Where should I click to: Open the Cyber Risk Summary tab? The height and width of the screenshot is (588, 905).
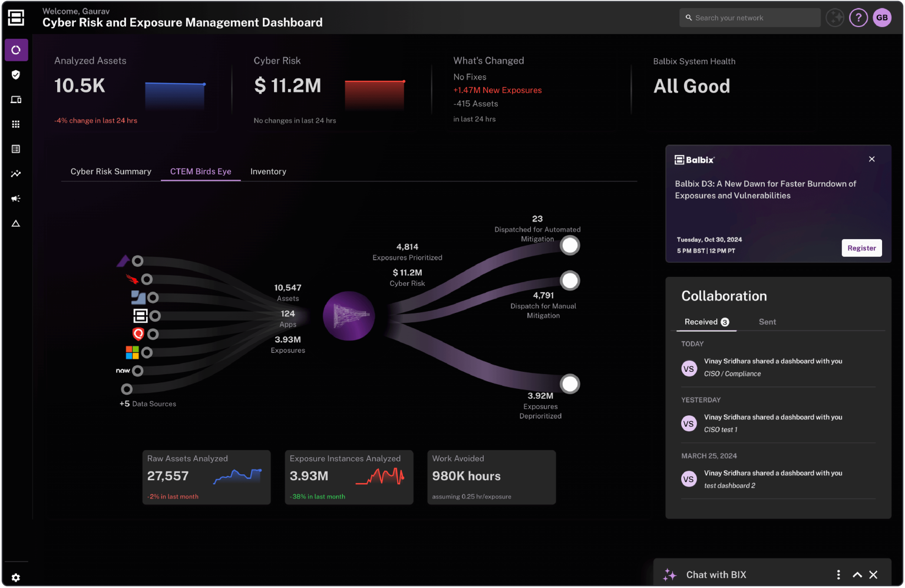click(x=111, y=171)
